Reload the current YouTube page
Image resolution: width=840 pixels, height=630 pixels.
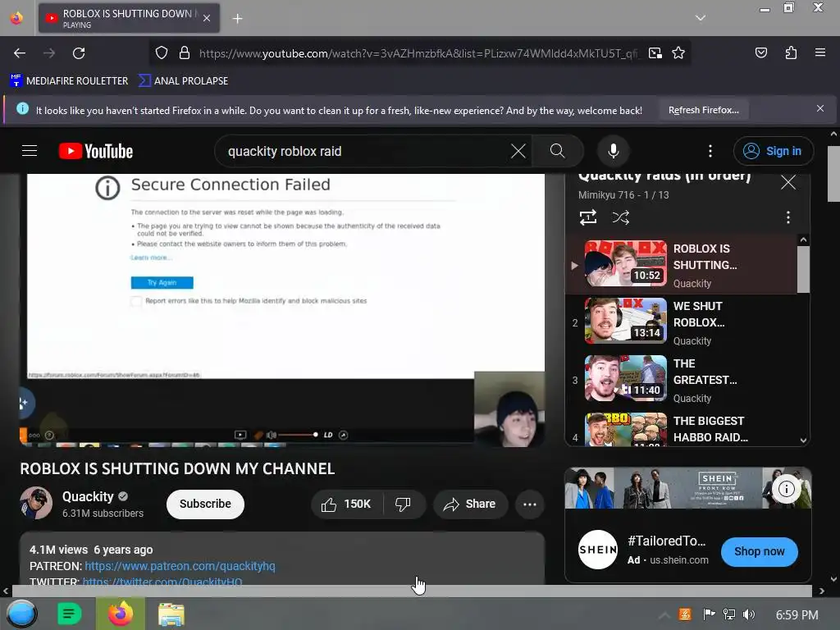[x=79, y=53]
